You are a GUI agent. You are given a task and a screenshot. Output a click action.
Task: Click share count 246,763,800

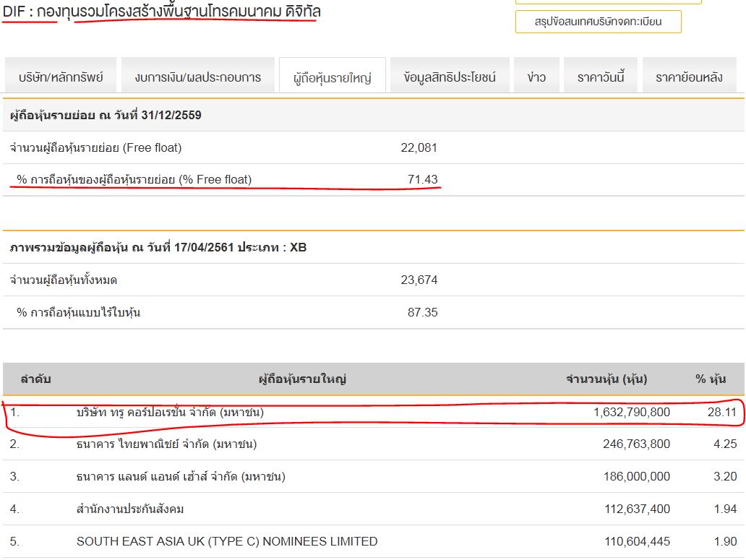point(637,444)
